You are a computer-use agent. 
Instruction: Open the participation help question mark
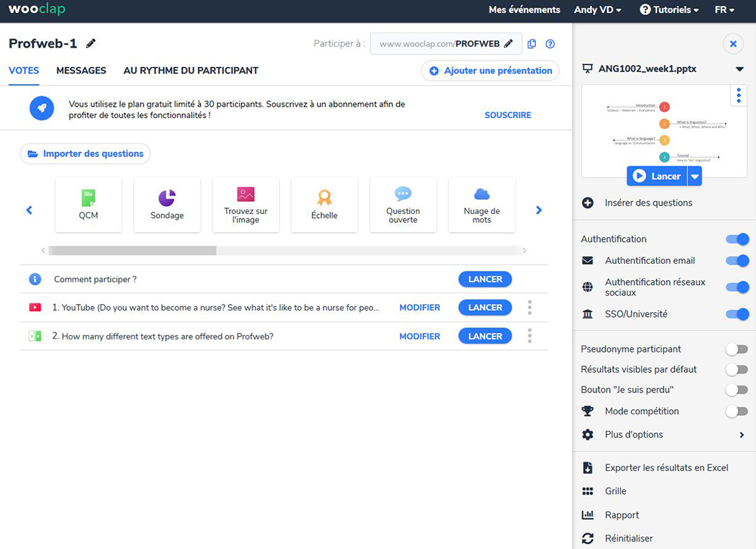pos(550,44)
